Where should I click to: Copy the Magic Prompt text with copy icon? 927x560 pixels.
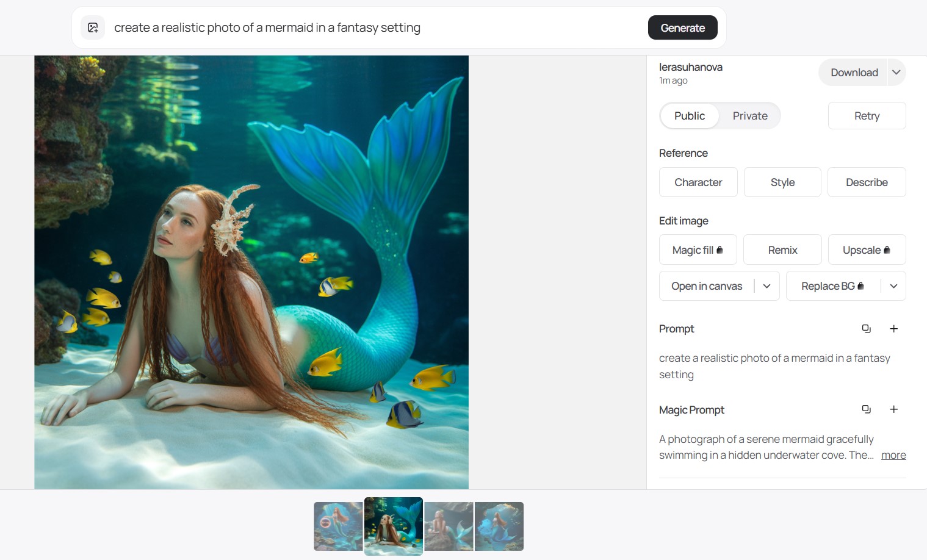coord(866,409)
